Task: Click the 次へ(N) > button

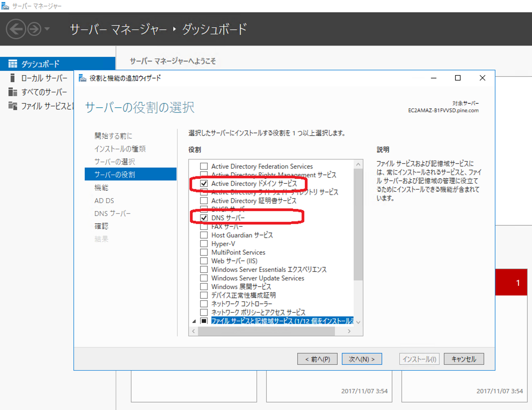Action: click(x=362, y=359)
